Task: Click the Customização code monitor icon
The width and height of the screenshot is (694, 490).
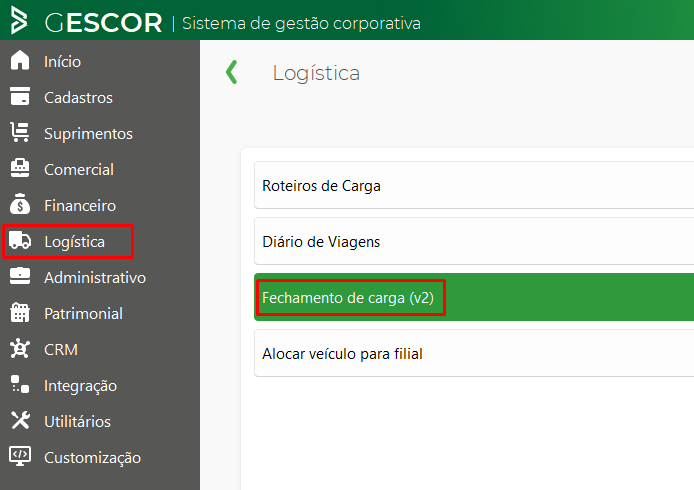Action: pos(20,456)
